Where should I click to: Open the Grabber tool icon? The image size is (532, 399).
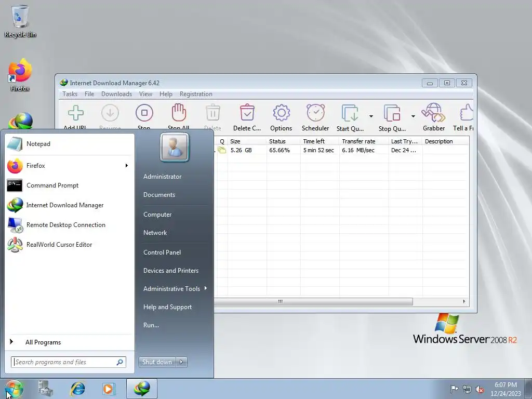[x=433, y=112]
